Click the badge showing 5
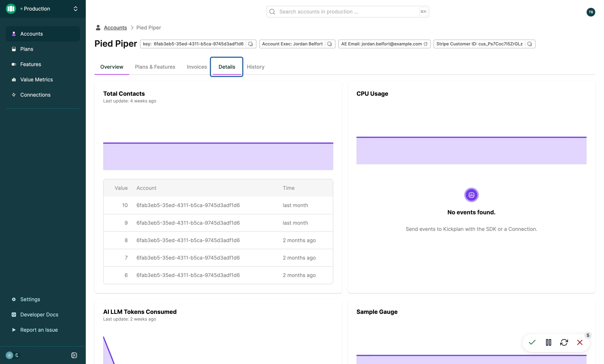The height and width of the screenshot is (364, 604). 588,335
